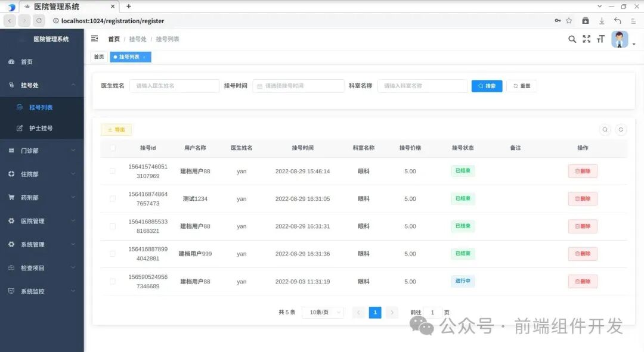
Task: Expand the 系统管理 menu
Action: point(73,244)
